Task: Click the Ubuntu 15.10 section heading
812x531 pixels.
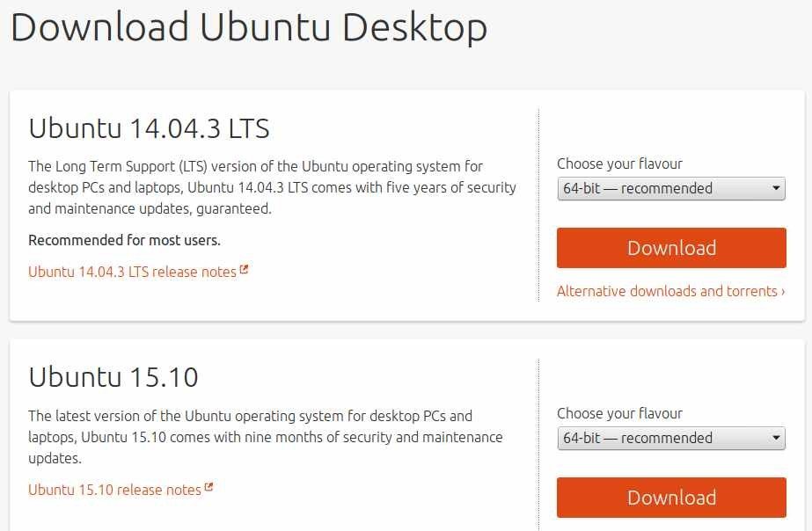Action: (x=113, y=377)
